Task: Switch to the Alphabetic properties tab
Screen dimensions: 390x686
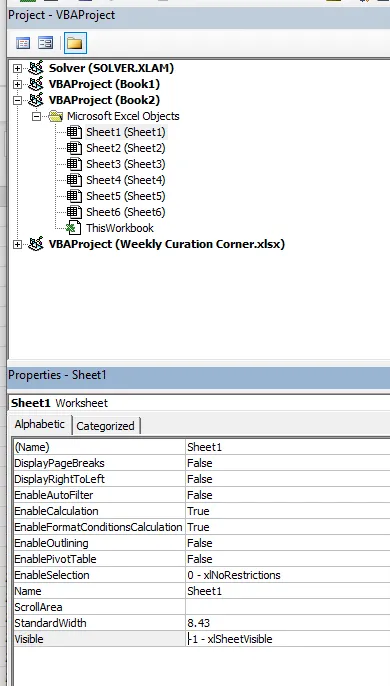Action: (40, 424)
